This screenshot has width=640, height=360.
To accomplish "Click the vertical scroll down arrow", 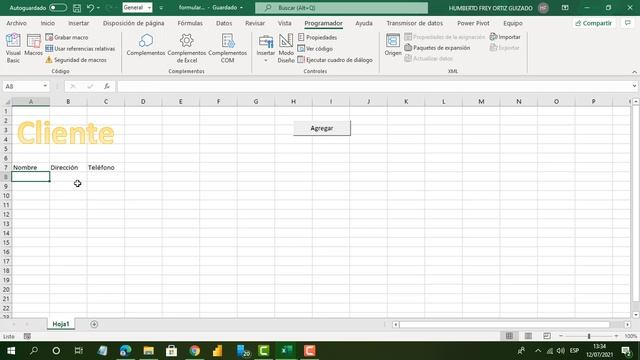I will tap(636, 315).
